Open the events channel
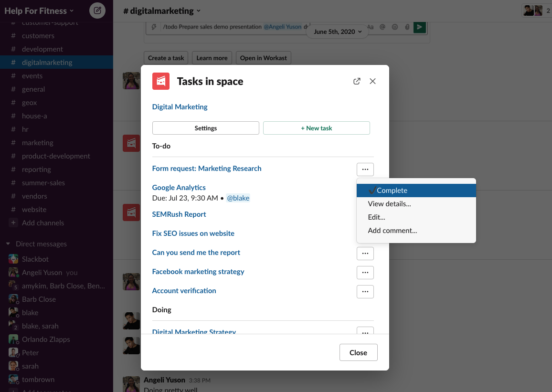This screenshot has width=552, height=392. (56, 75)
